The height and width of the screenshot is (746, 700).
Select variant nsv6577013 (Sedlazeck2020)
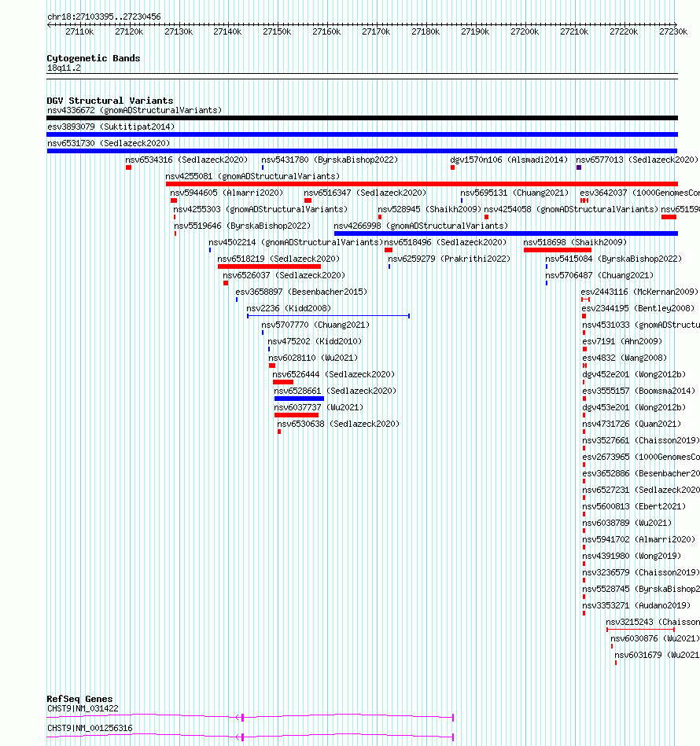click(637, 160)
